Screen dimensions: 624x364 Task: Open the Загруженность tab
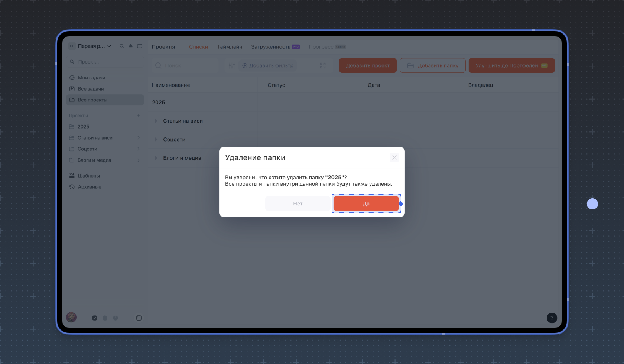pos(271,47)
